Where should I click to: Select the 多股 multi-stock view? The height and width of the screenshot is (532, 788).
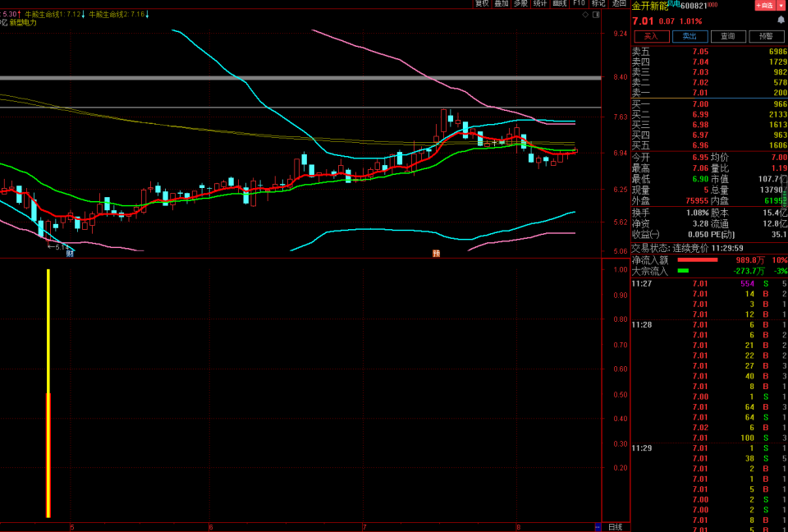(520, 3)
